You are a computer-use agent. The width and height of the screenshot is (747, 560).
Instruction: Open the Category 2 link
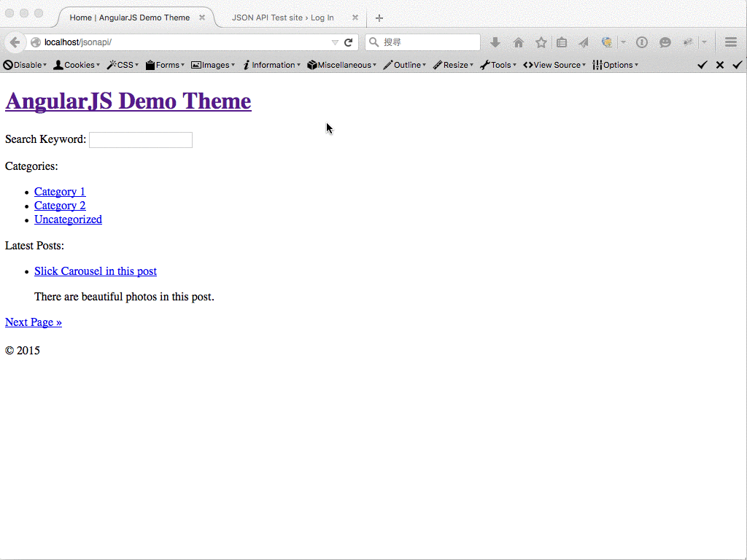(60, 205)
